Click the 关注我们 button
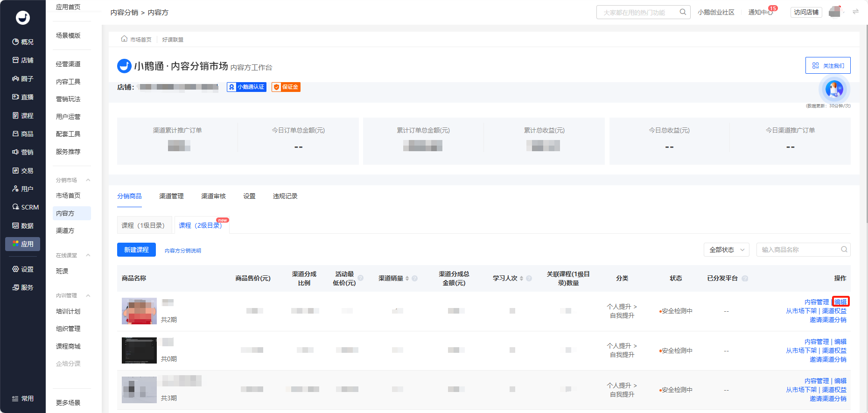 [828, 65]
